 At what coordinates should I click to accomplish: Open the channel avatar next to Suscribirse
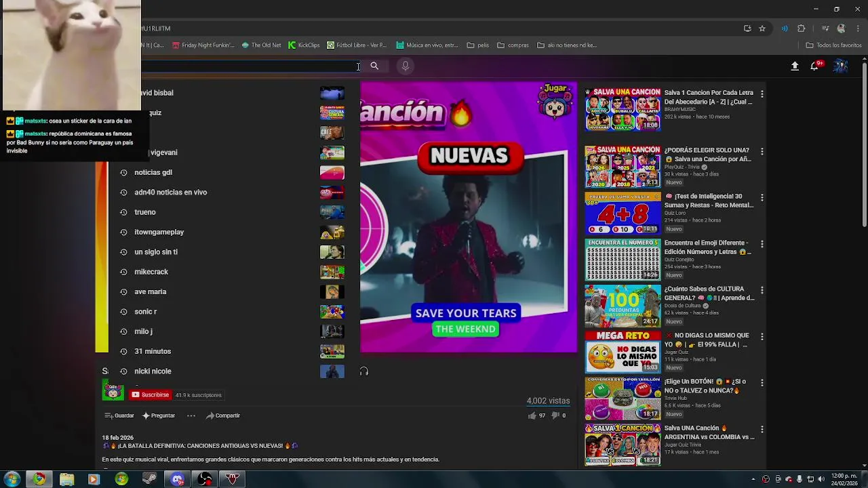[113, 391]
